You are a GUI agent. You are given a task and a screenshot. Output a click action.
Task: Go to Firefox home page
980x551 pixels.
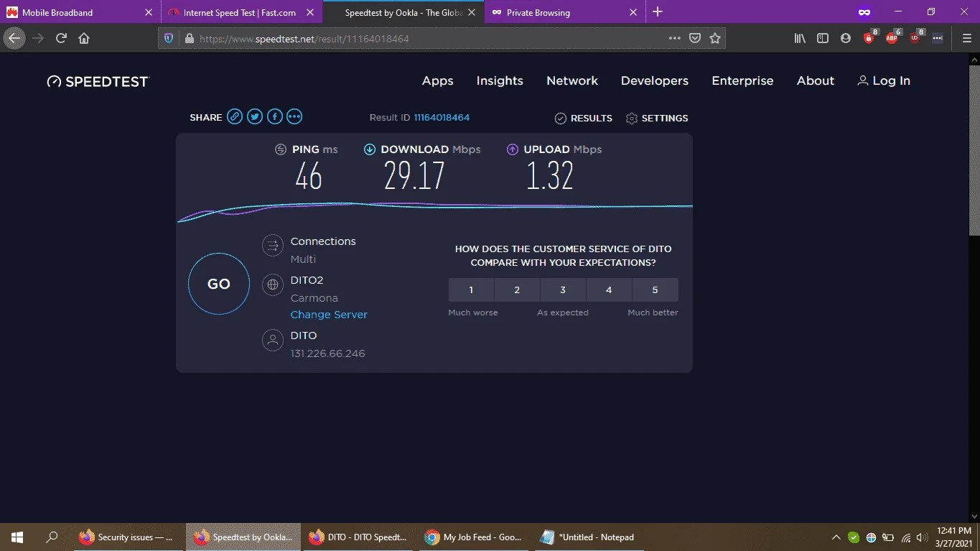(x=84, y=38)
